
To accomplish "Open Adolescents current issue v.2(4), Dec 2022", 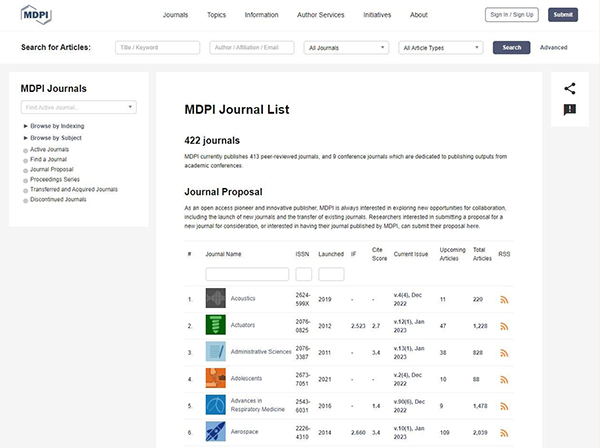I will tap(408, 379).
